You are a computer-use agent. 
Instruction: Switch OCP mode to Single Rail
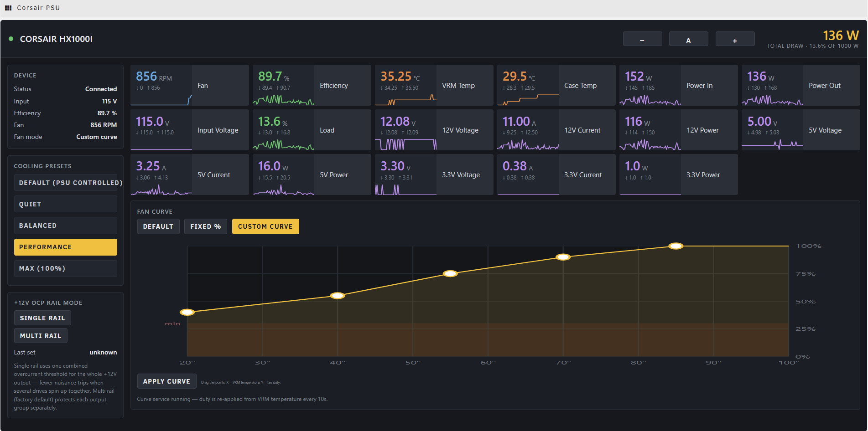point(42,318)
